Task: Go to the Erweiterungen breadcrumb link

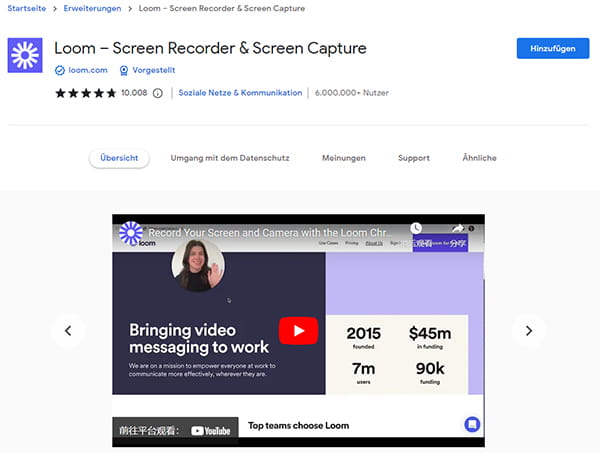Action: 92,8
